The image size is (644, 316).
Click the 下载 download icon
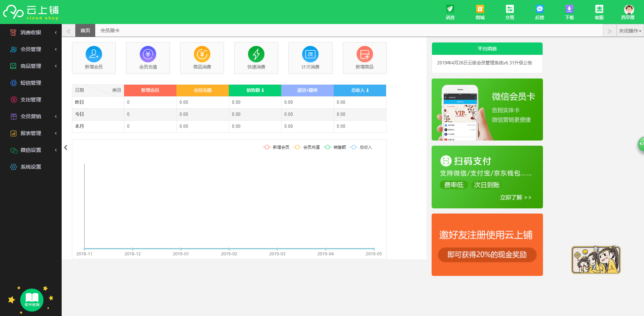pyautogui.click(x=569, y=12)
